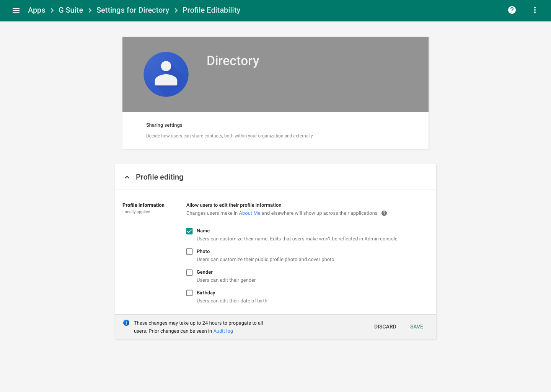The image size is (551, 392).
Task: Click the help question mark icon in header
Action: click(512, 10)
